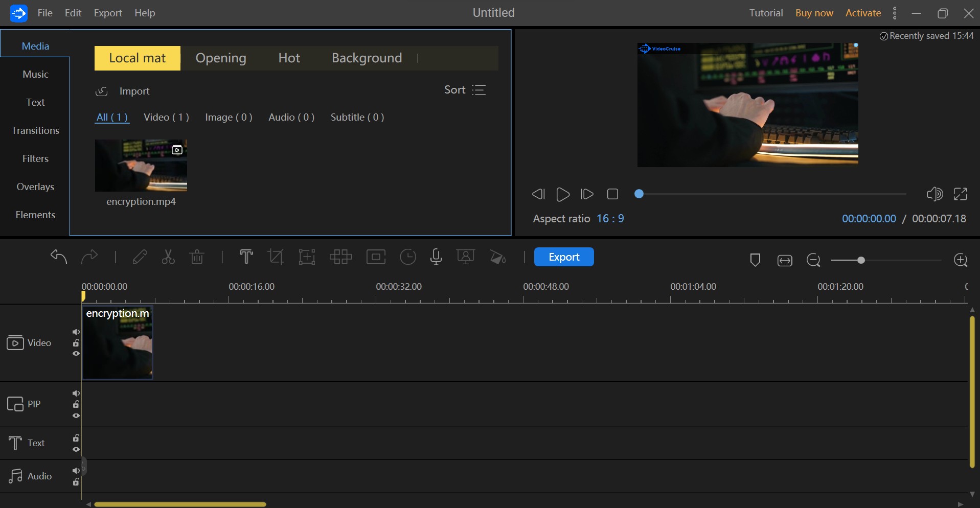Open the Duration clock tool
980x508 pixels.
tap(408, 257)
